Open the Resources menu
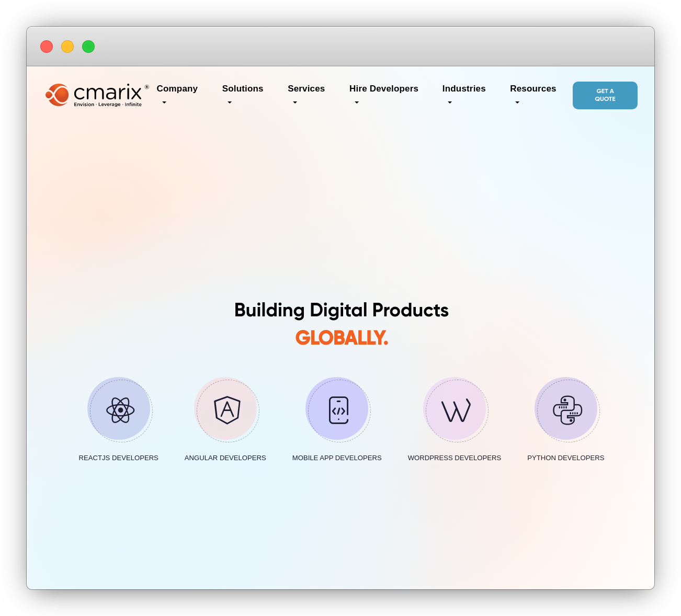Viewport: 681px width, 616px height. 533,89
